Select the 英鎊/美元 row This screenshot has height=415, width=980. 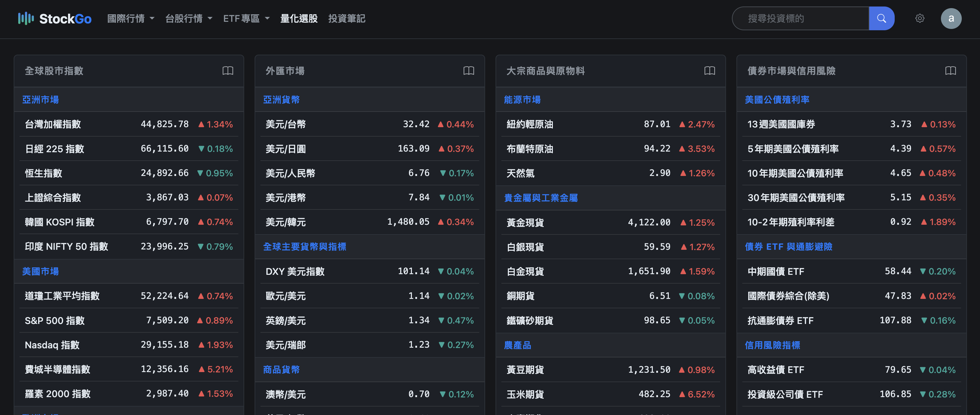click(x=370, y=320)
